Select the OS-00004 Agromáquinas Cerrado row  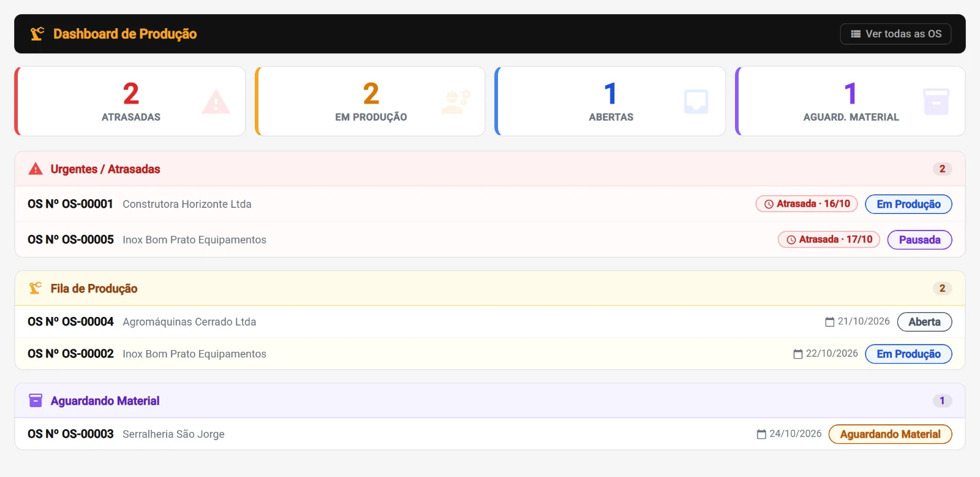click(x=490, y=322)
